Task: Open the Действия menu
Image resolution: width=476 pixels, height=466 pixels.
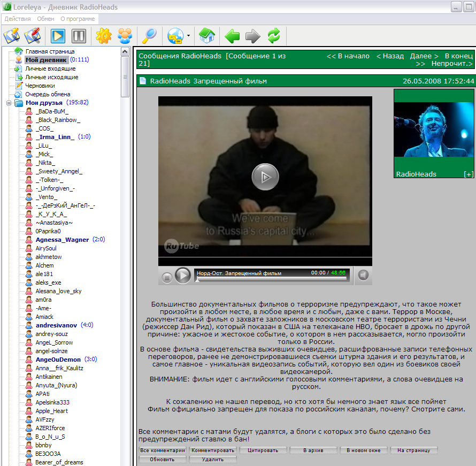Action: click(x=18, y=19)
